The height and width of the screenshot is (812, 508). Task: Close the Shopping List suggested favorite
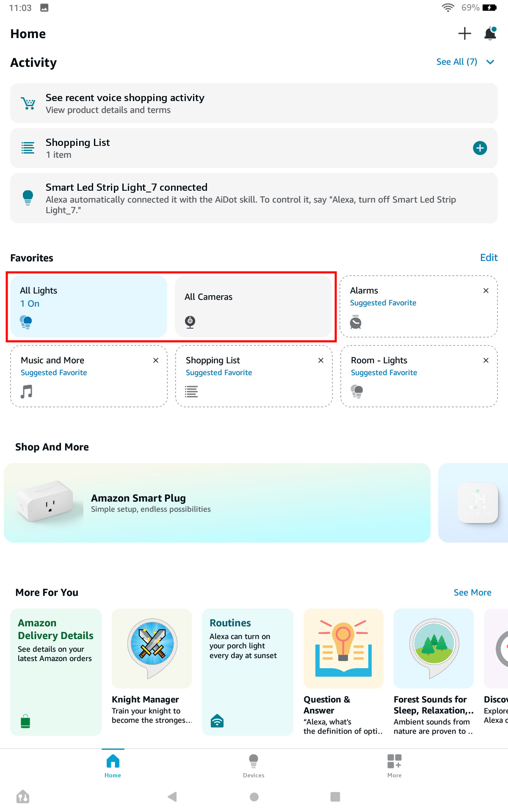click(321, 360)
